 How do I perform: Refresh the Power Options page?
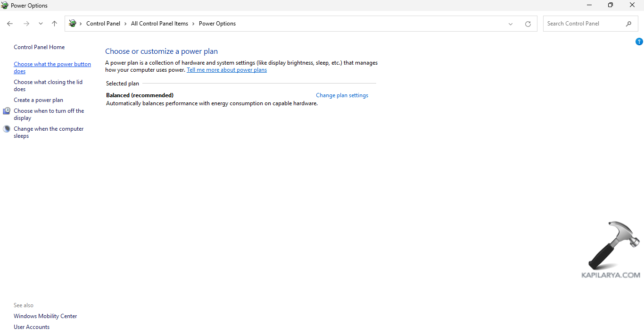point(528,24)
